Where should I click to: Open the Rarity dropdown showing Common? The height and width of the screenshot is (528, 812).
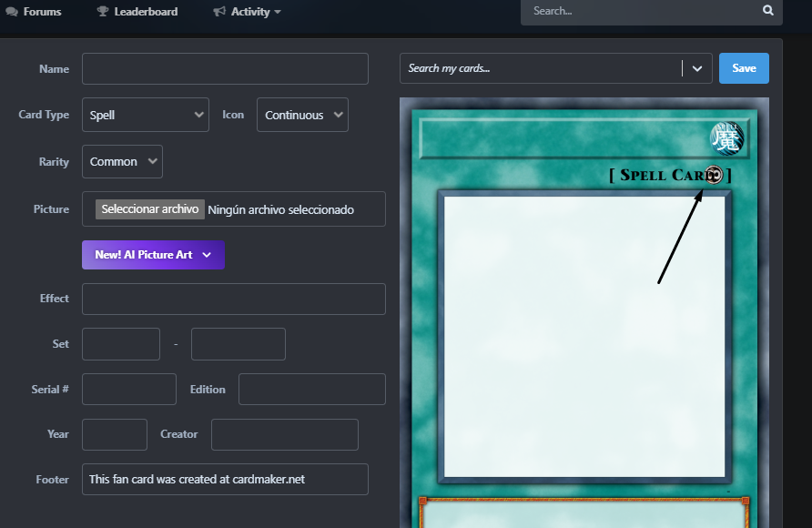(x=122, y=161)
